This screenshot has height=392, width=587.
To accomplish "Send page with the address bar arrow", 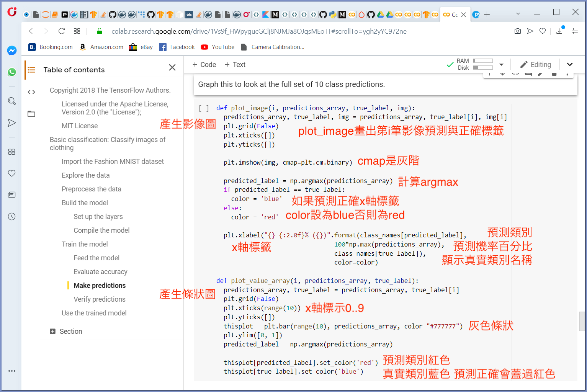I will pos(530,31).
